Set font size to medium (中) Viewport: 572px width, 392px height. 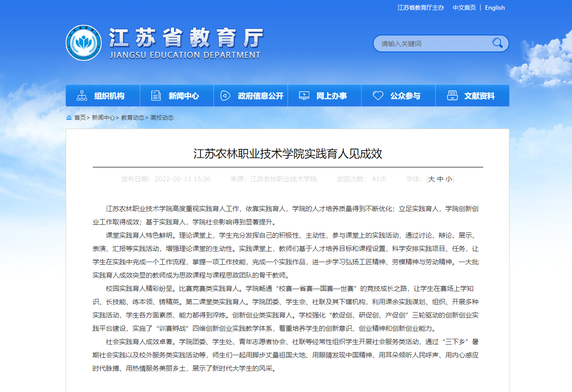[440, 179]
